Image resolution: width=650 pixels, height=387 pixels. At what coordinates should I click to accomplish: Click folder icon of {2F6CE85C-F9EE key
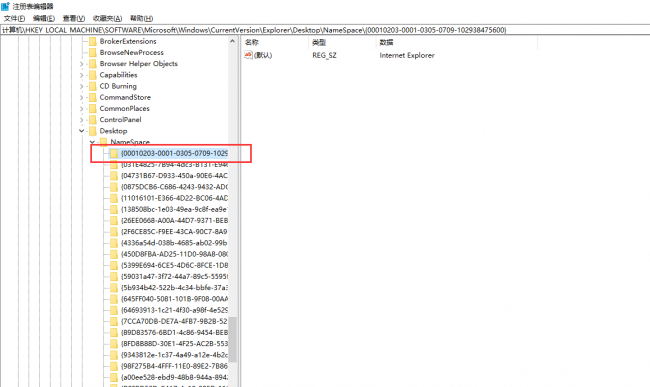(114, 232)
